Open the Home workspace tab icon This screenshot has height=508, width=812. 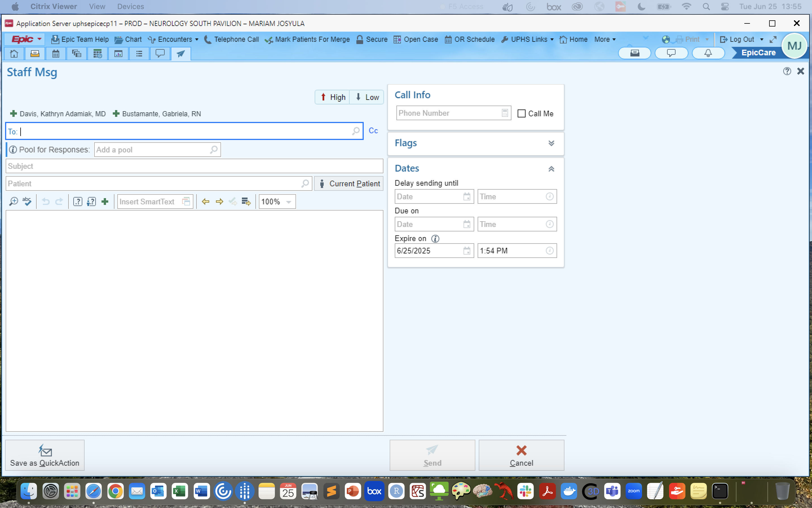coord(14,54)
